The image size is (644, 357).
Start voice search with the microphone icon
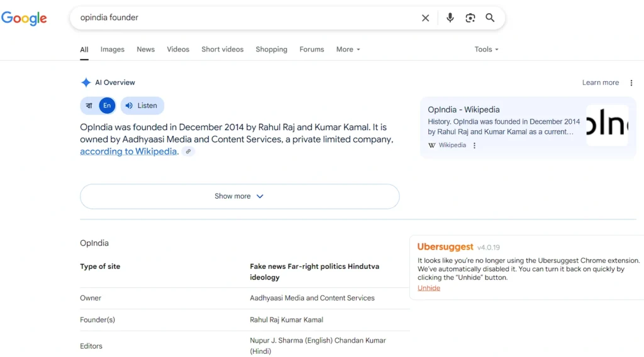450,18
